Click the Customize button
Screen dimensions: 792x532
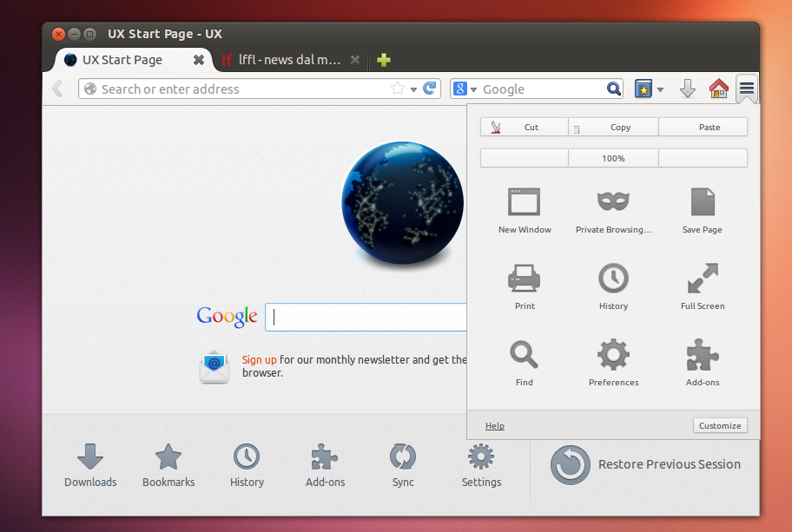[720, 425]
